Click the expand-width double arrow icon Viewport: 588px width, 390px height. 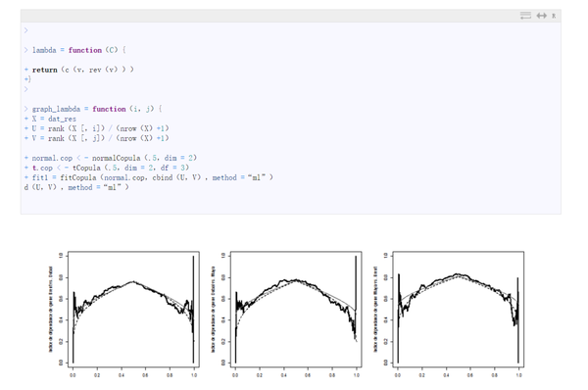[542, 16]
